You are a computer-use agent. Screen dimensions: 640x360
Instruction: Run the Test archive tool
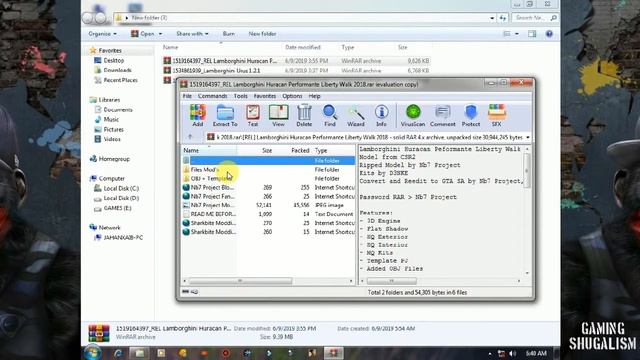click(253, 115)
